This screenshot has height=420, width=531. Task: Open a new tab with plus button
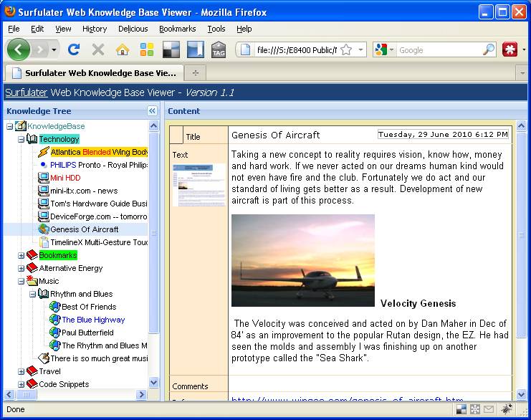click(x=196, y=73)
